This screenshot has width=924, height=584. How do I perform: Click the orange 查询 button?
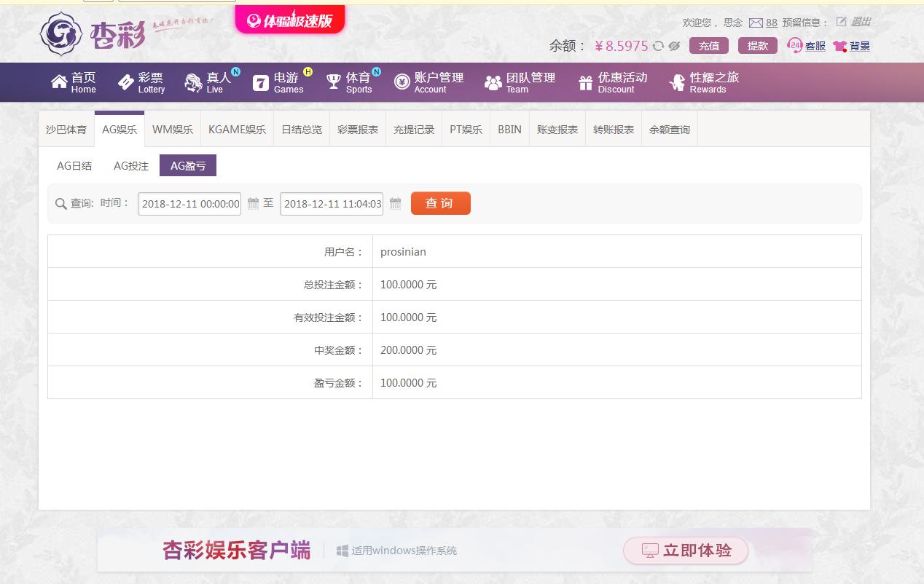(x=441, y=203)
